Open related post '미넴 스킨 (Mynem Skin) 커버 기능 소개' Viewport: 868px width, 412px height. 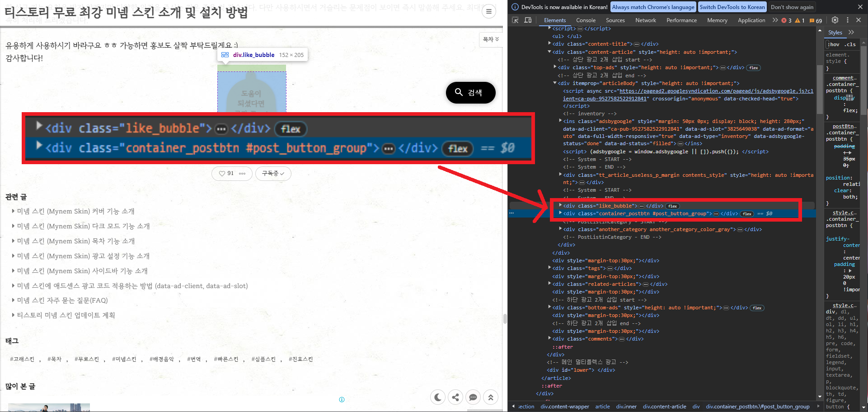pyautogui.click(x=75, y=211)
